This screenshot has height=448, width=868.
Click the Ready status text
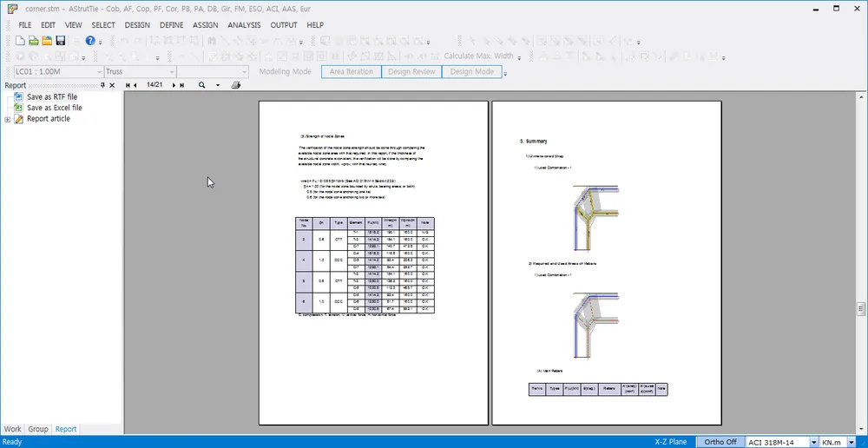point(12,442)
